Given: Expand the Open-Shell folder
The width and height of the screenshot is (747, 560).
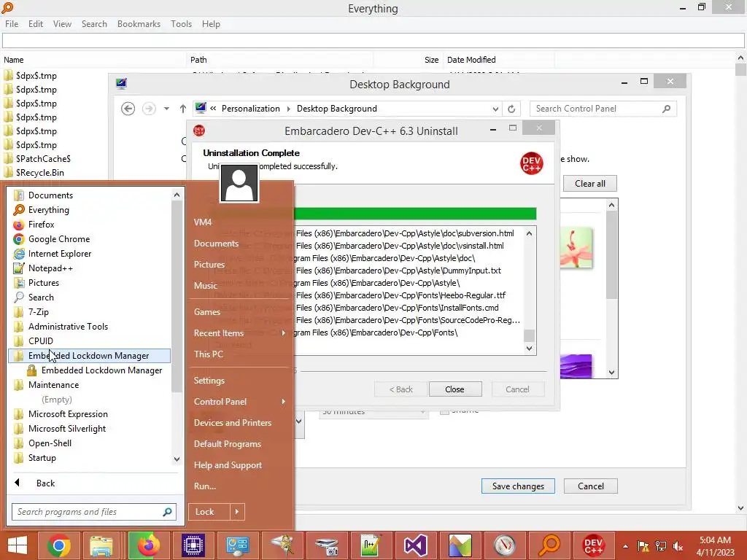Looking at the screenshot, I should click(89, 443).
